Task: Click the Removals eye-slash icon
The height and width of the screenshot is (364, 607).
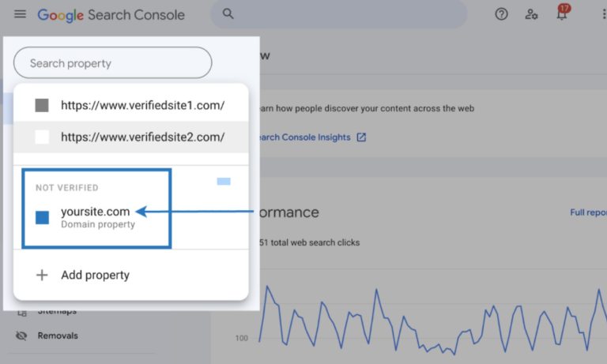Action: [x=21, y=336]
